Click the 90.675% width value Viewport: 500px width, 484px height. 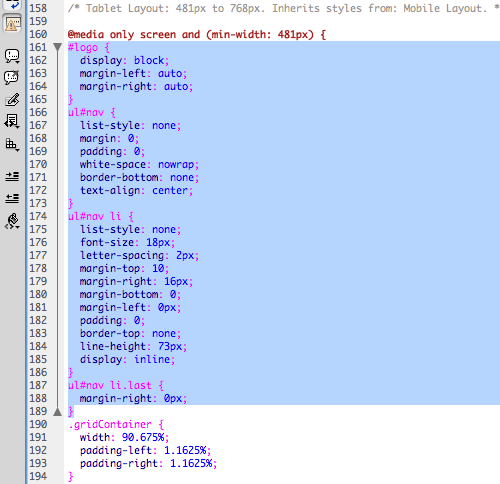pos(143,437)
